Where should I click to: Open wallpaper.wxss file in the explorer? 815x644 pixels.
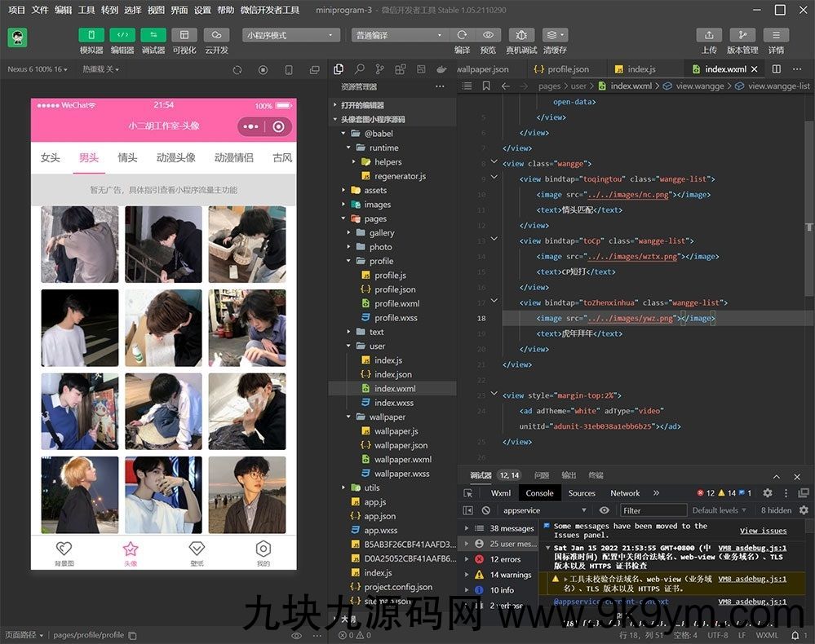(x=401, y=474)
